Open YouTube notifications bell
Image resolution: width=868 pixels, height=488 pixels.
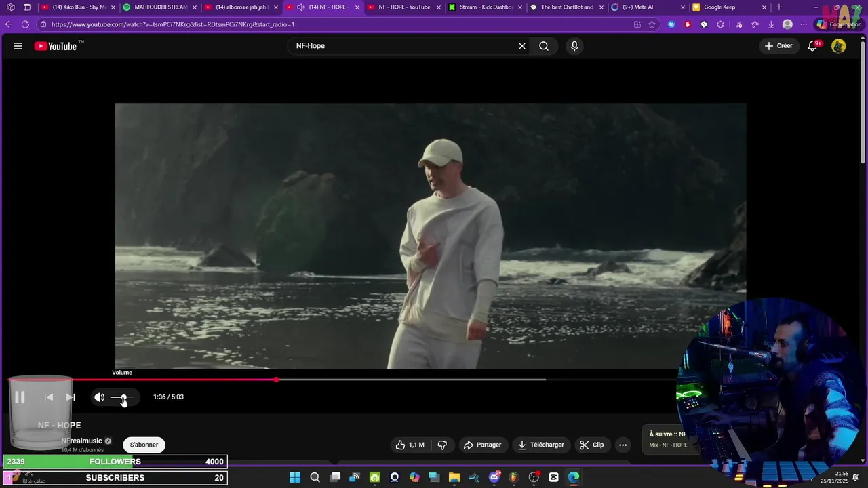coord(812,46)
